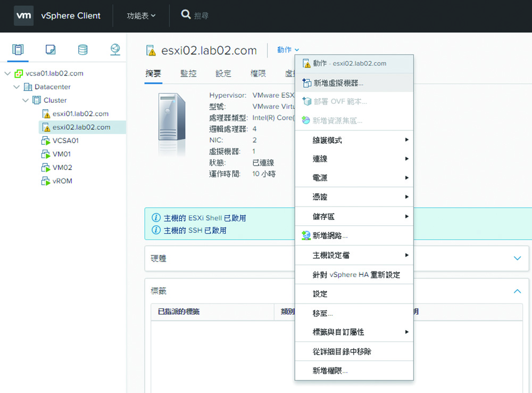Click esxi01.lab02.com host warning icon
The width and height of the screenshot is (532, 393).
point(46,114)
